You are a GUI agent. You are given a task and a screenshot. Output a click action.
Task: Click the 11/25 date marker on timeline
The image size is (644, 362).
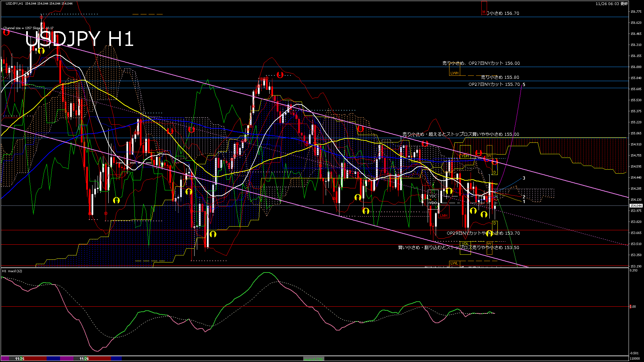[19, 359]
